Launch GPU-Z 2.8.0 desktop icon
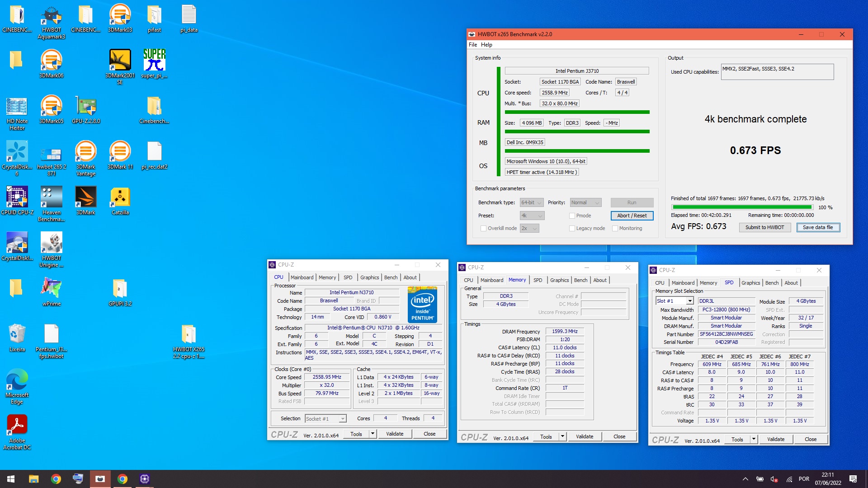The width and height of the screenshot is (868, 488). click(85, 110)
